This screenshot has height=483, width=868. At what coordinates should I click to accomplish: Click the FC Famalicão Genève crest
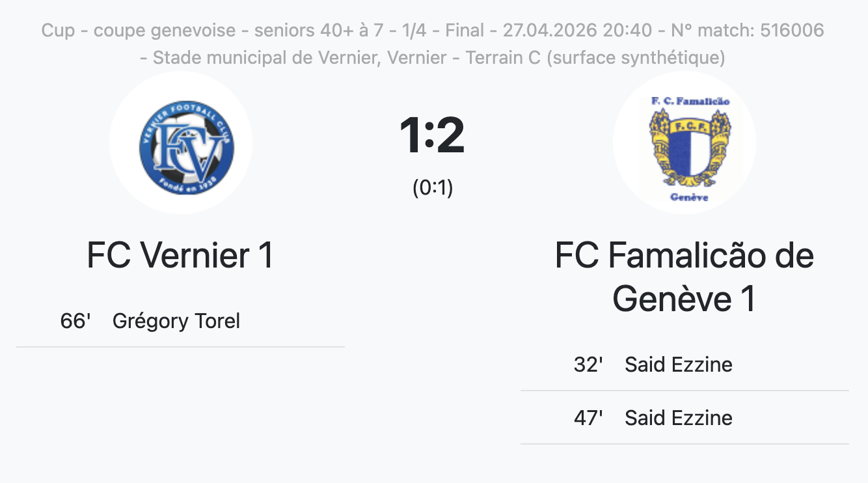684,143
